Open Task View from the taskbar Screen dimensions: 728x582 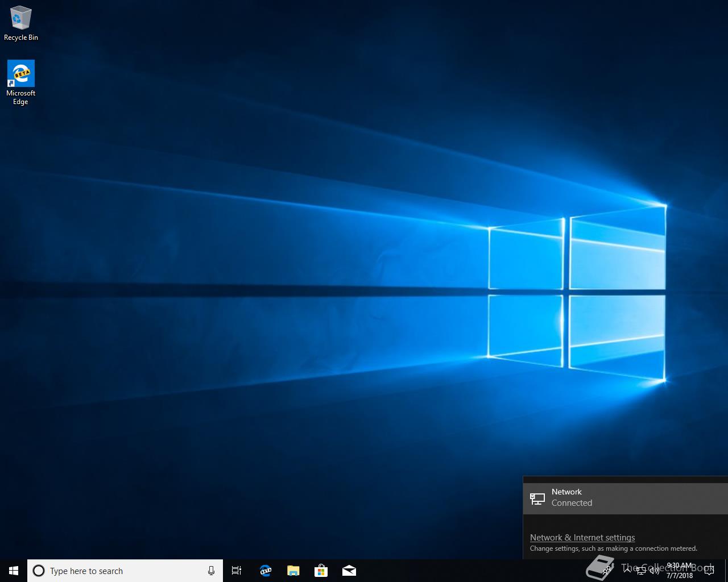click(x=237, y=571)
